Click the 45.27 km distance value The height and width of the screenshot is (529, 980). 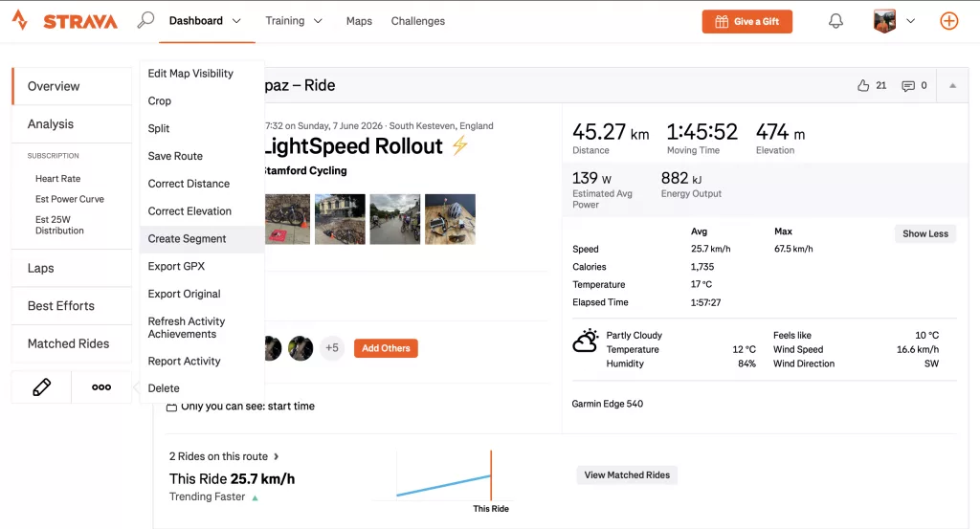pos(611,132)
